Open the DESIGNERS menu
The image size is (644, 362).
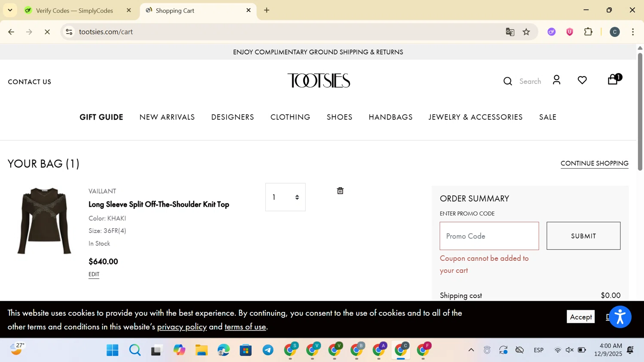pyautogui.click(x=233, y=117)
